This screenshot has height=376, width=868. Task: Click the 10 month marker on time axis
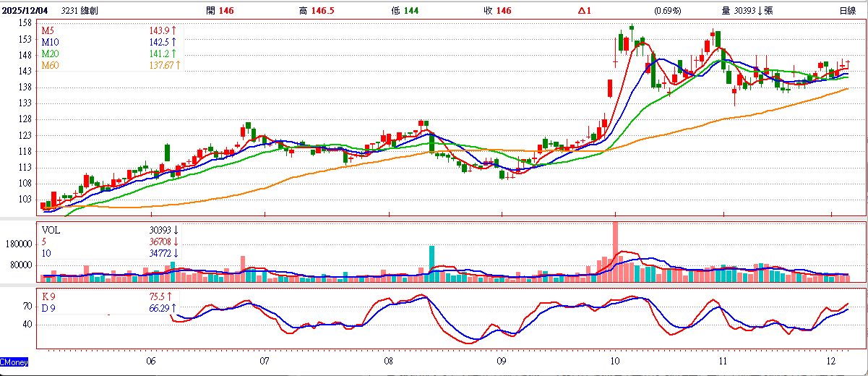coord(614,360)
